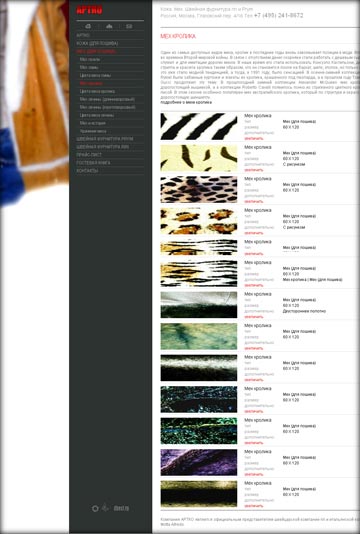
Task: Open the КОЖА (ДЛЯ ПОШИВА) menu item
Action: pos(97,43)
